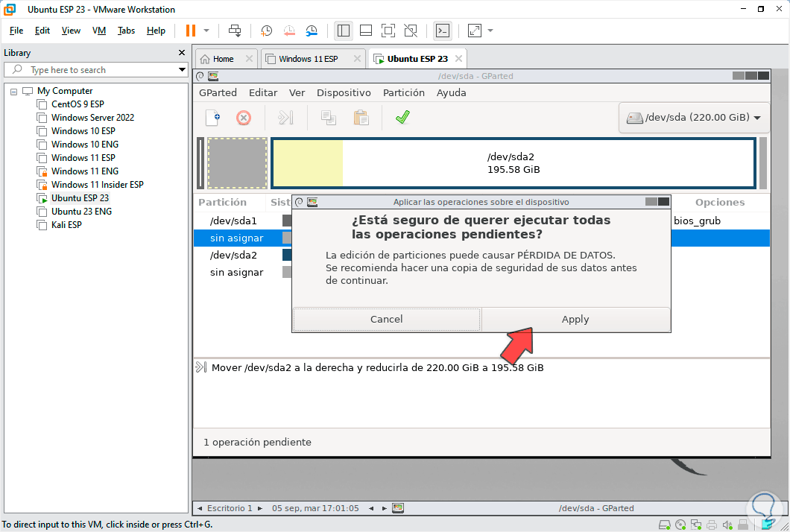Screen dimensions: 790x532
Task: Toggle the thumbnail bar view icon
Action: pos(366,31)
